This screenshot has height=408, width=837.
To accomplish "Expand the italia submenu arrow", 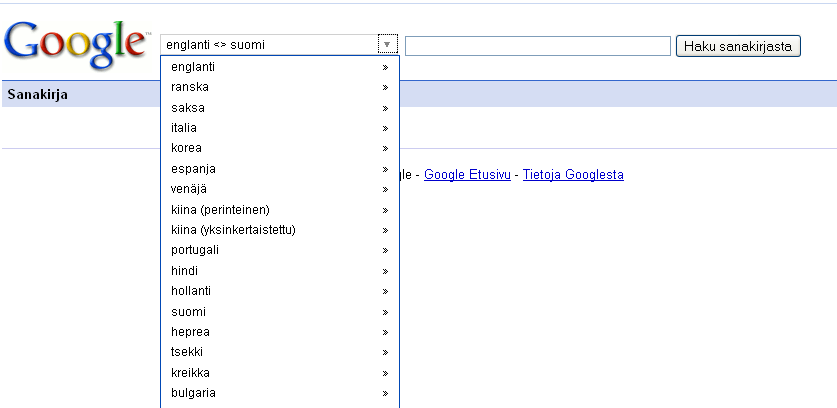I will click(x=385, y=128).
